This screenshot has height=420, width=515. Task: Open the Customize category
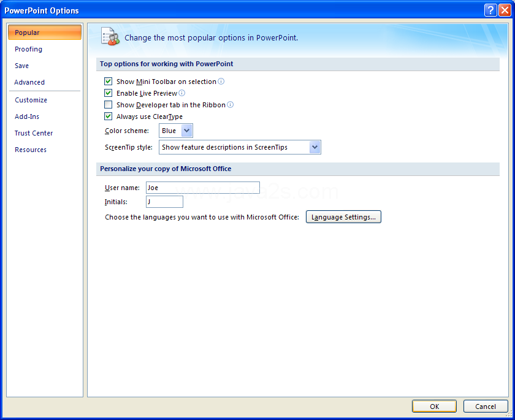point(31,100)
